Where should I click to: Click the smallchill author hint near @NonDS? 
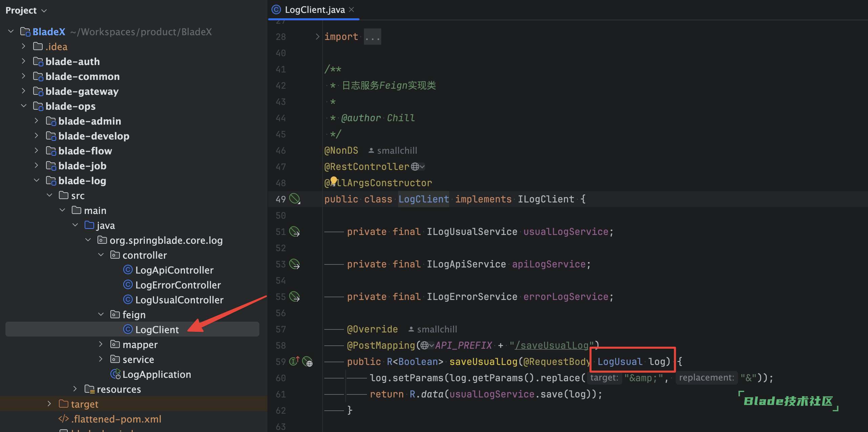pos(393,151)
